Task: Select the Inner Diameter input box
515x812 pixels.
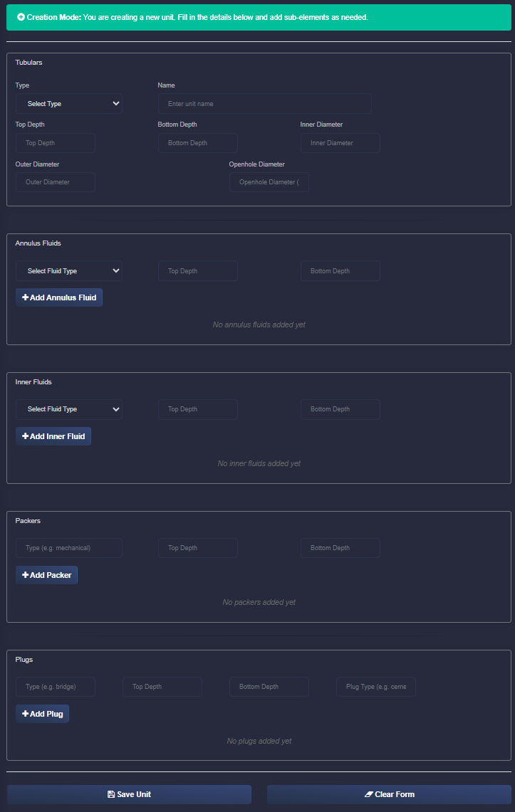Action: tap(340, 143)
